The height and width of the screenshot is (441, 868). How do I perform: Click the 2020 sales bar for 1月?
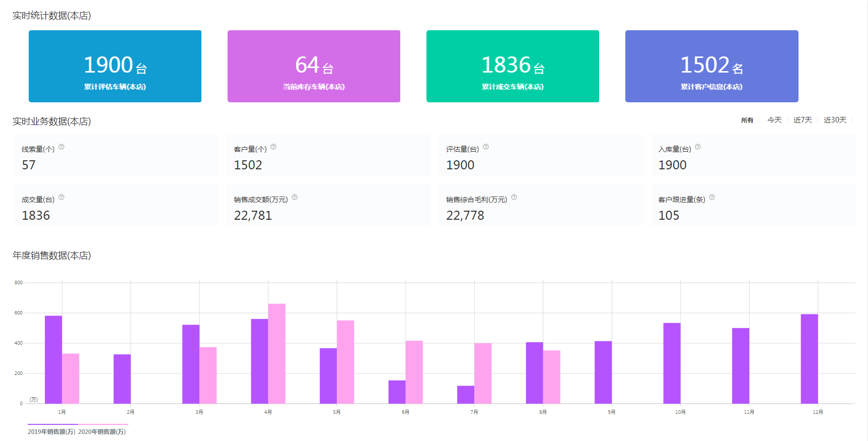(x=70, y=379)
